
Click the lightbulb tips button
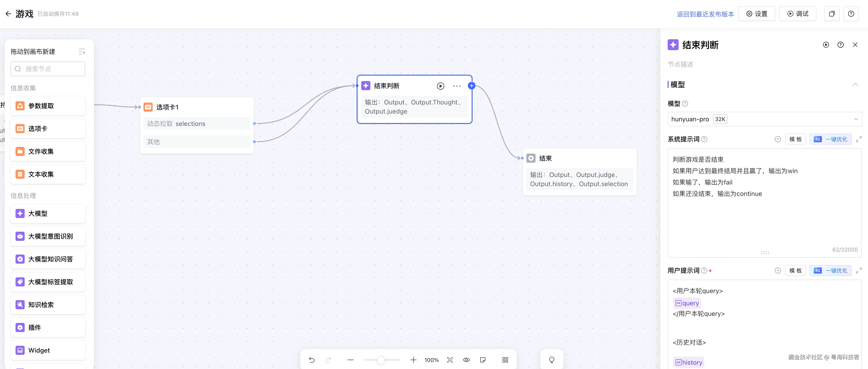coord(552,360)
